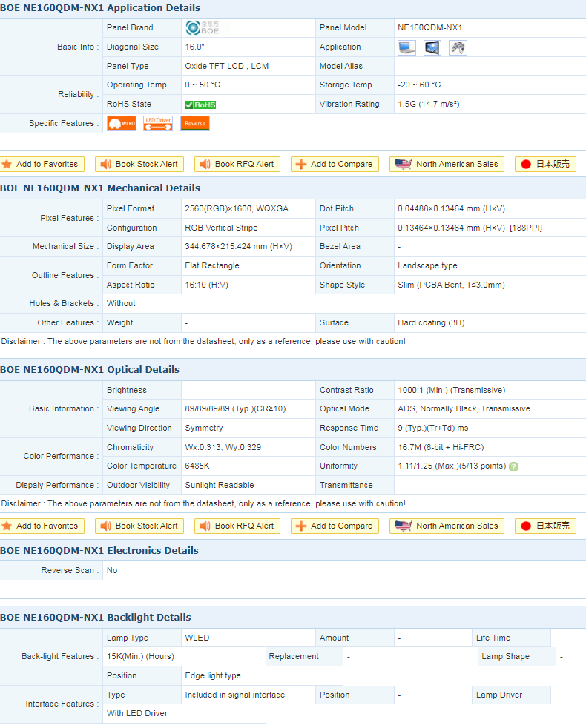Screen dimensions: 586x728
Task: Select Oxide TFT-LCD , LCM panel type
Action: [227, 66]
